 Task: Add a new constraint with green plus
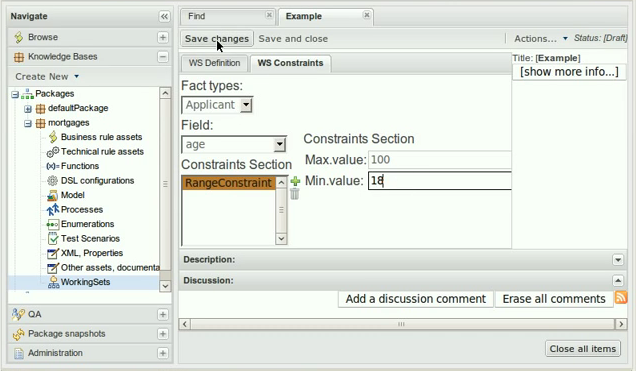pyautogui.click(x=295, y=181)
